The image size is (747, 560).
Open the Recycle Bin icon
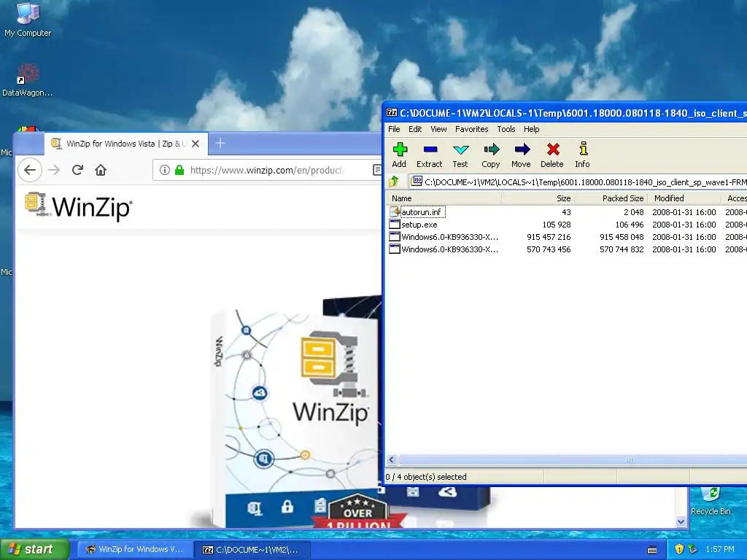(x=711, y=501)
